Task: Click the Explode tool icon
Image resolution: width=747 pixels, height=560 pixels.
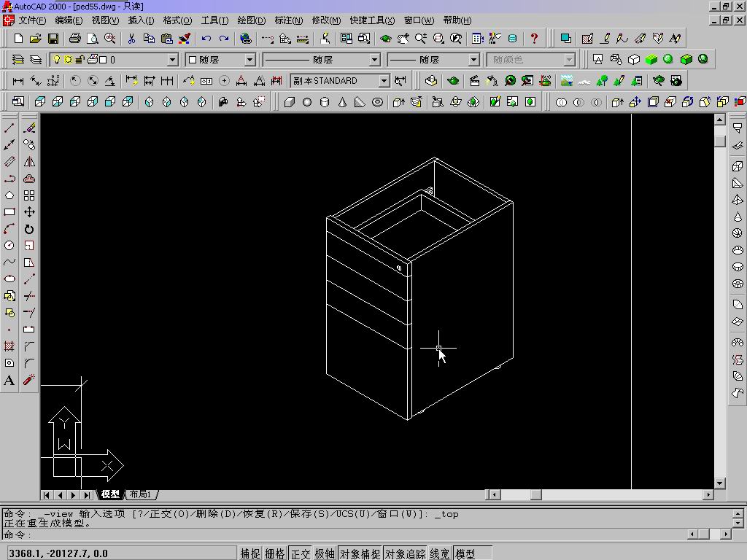Action: coord(29,380)
